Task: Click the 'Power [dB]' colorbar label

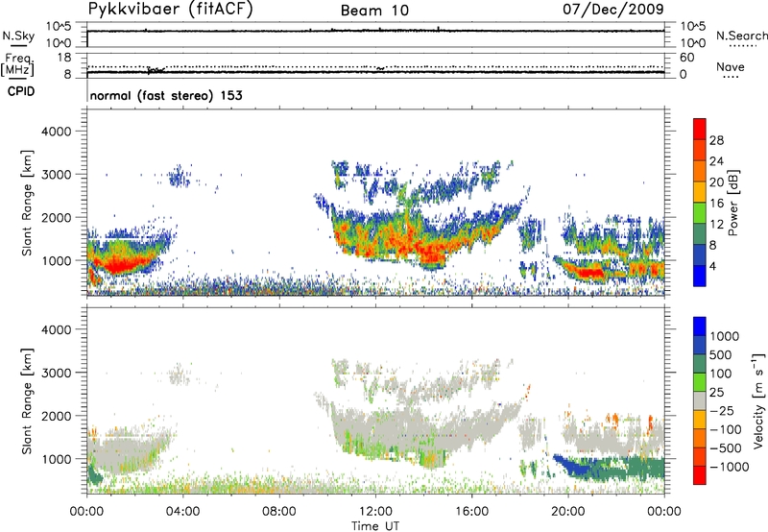Action: [732, 203]
